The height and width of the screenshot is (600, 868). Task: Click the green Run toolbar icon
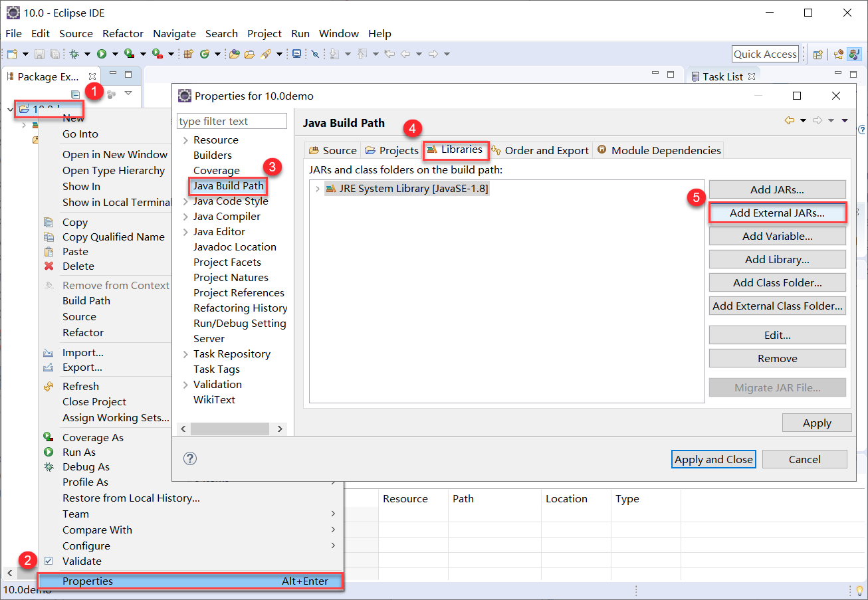(x=102, y=54)
